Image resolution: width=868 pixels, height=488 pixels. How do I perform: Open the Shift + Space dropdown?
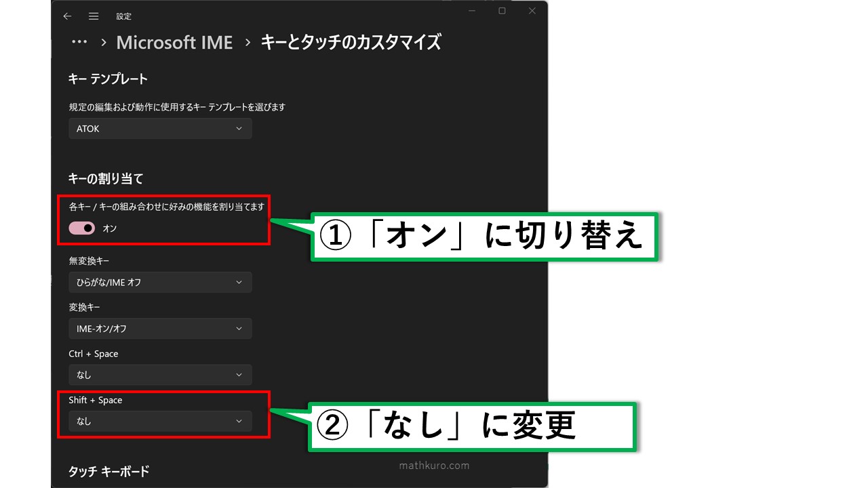[x=160, y=421]
